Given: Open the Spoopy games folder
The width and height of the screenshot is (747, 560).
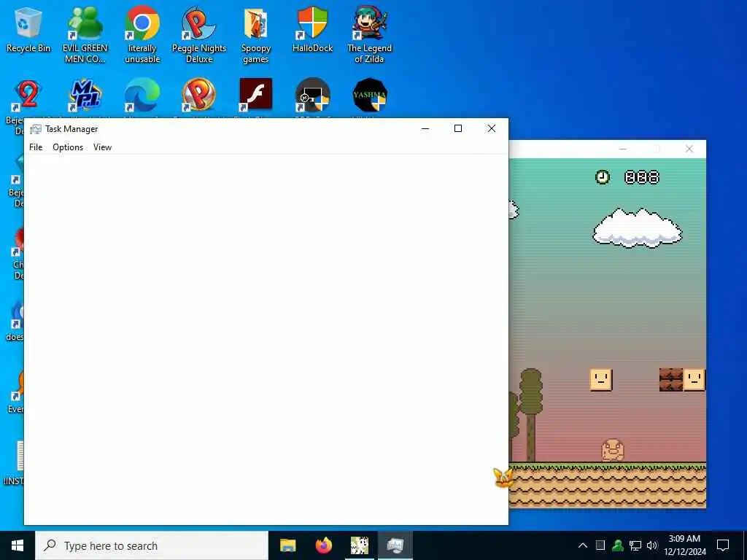Looking at the screenshot, I should [256, 34].
